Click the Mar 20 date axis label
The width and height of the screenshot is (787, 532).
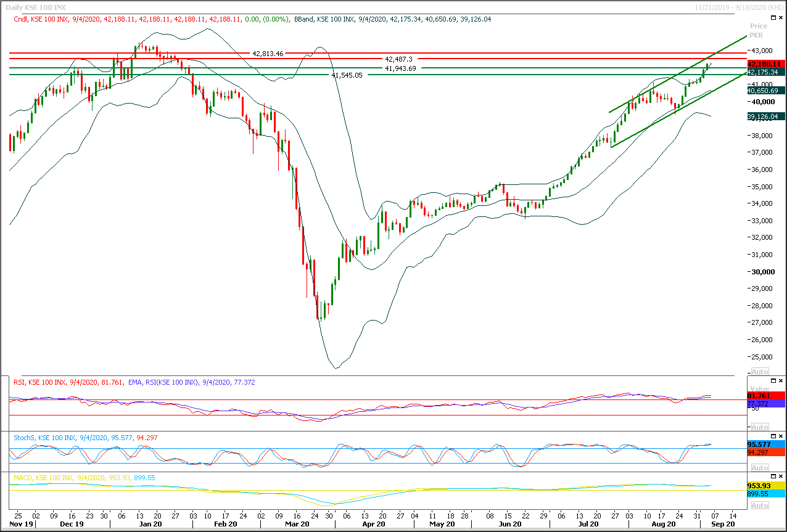point(297,524)
